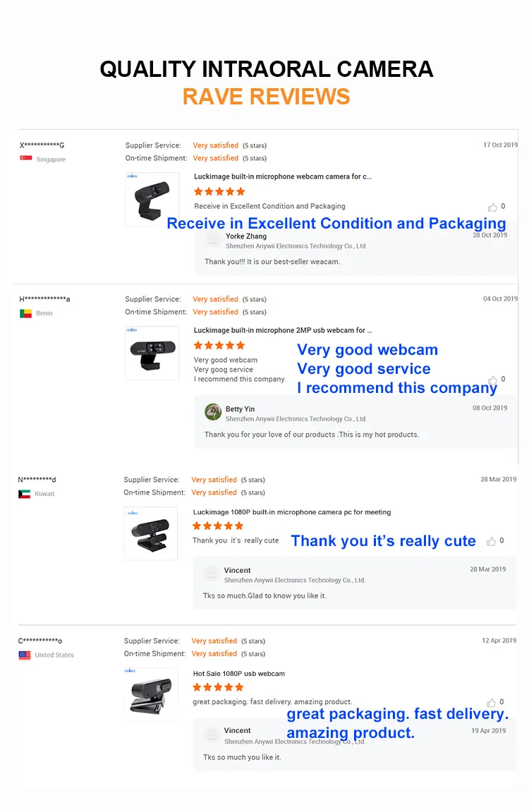Screen dimensions: 529x812
Task: Open webcam thumbnail in Singapore review
Action: pos(152,199)
